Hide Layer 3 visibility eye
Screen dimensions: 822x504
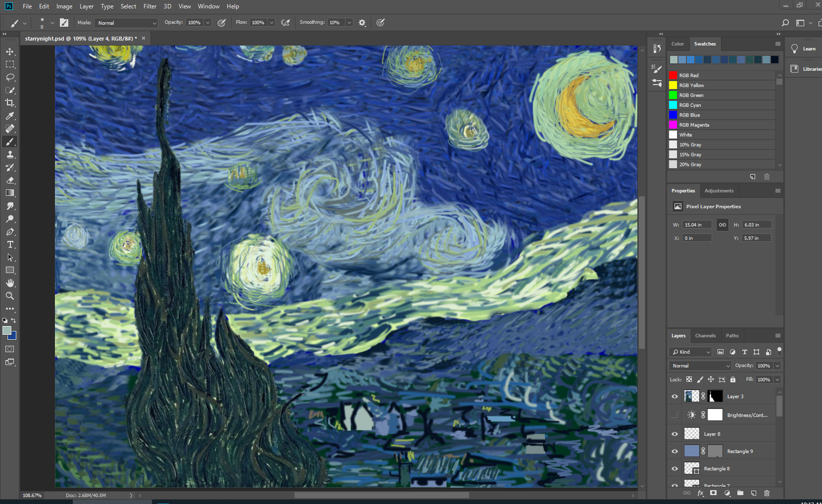pyautogui.click(x=675, y=396)
